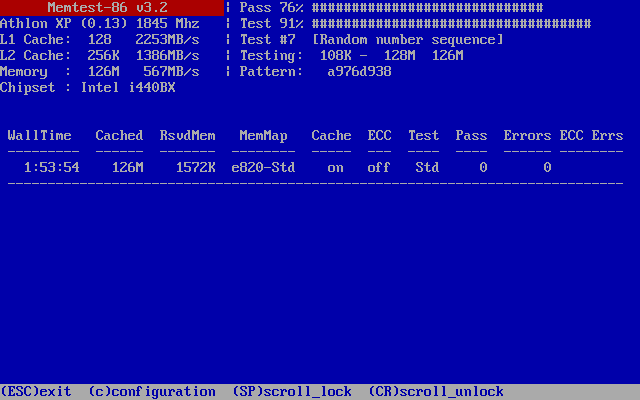Select the Athlon XP 1845 Mhz line
The image size is (640, 400).
[100, 24]
